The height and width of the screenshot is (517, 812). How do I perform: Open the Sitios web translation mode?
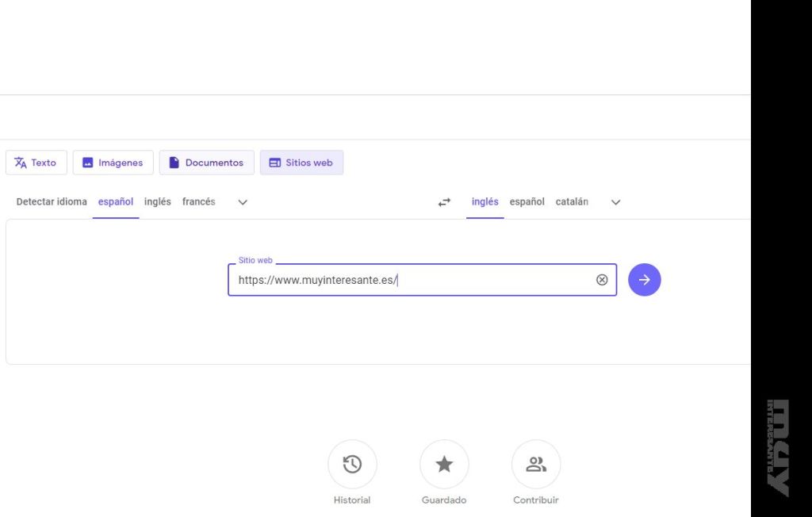[301, 162]
